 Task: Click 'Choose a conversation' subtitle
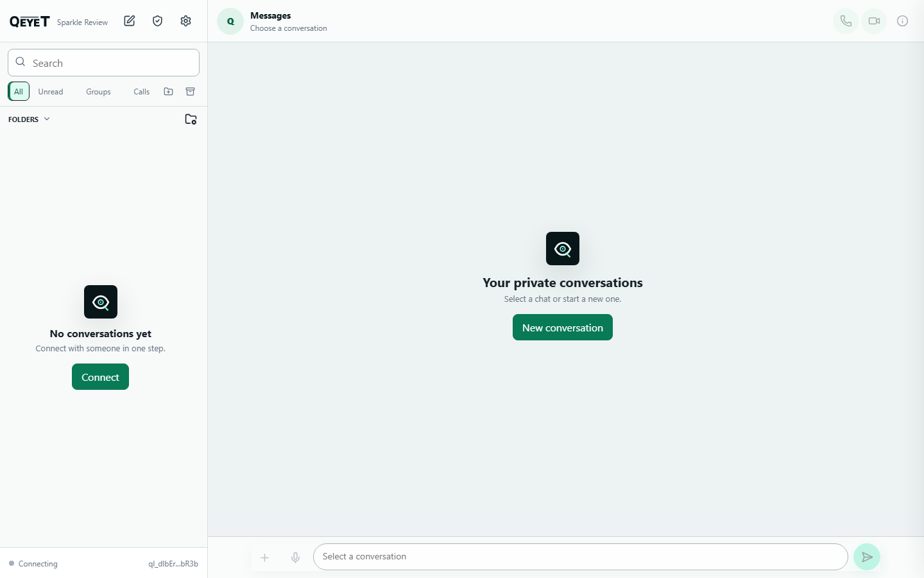(289, 28)
